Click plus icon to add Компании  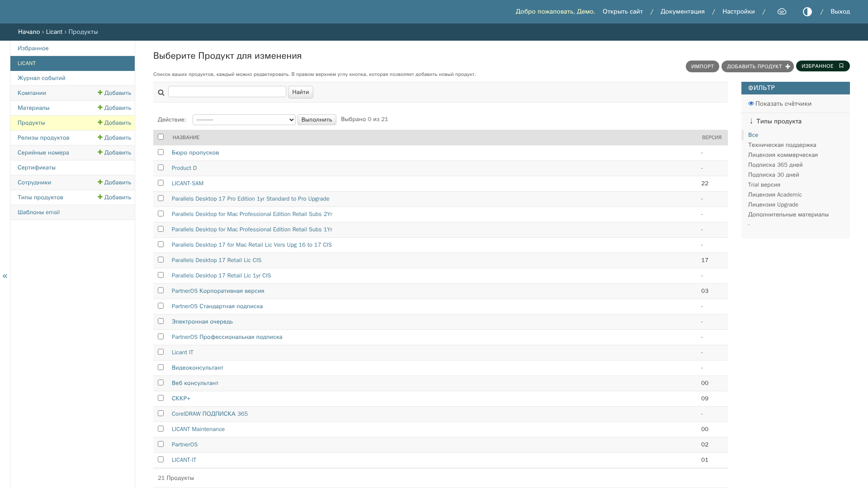(100, 93)
